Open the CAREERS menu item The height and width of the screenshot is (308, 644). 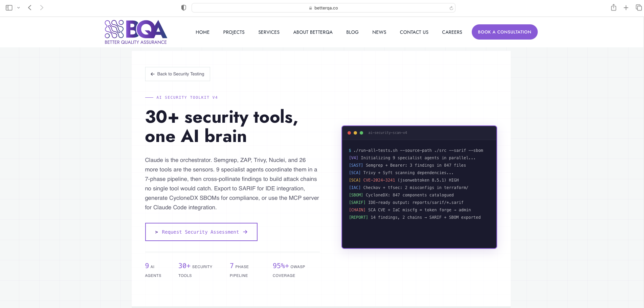point(452,32)
